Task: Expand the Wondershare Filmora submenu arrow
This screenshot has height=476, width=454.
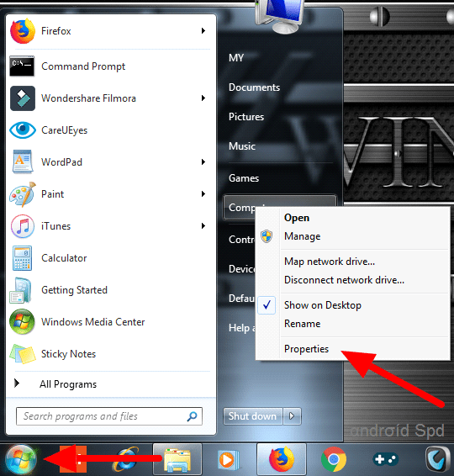Action: click(203, 98)
